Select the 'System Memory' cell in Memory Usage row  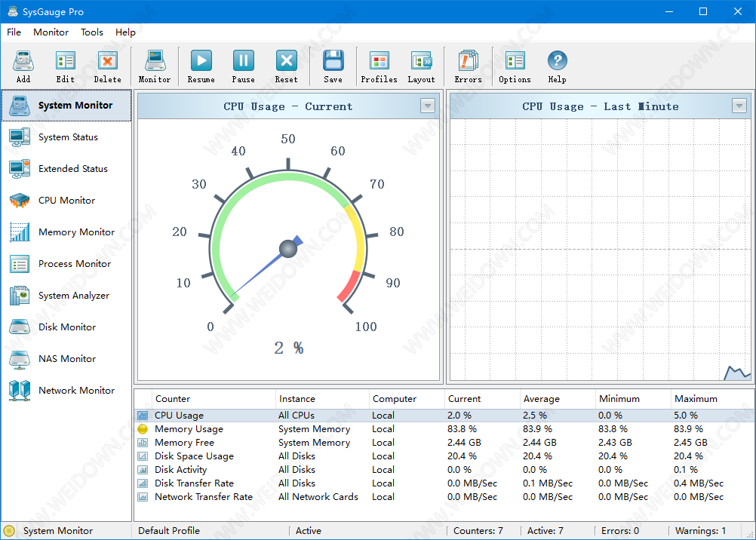[314, 428]
